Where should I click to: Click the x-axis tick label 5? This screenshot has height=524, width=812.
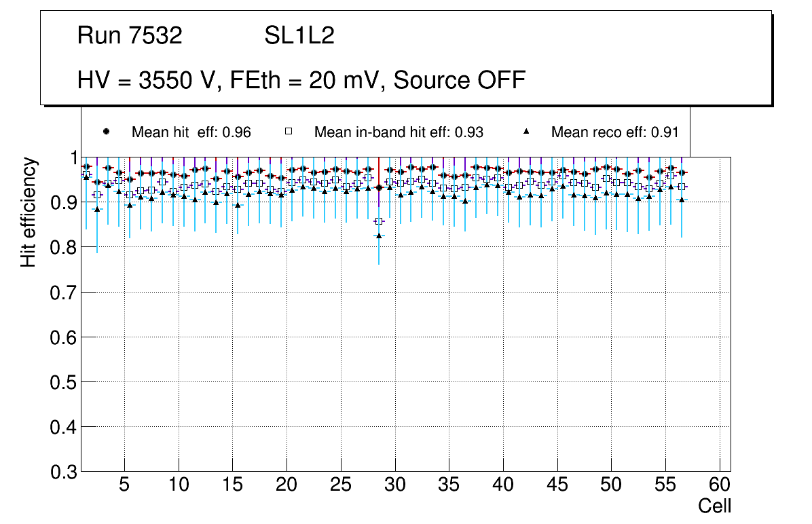pyautogui.click(x=124, y=485)
